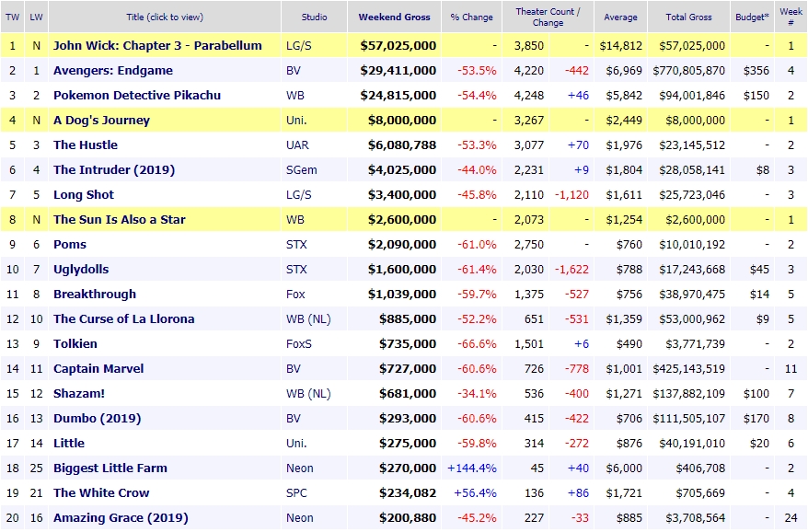Click Neon studio in Biggest Little Farm row
The image size is (808, 532).
point(299,468)
